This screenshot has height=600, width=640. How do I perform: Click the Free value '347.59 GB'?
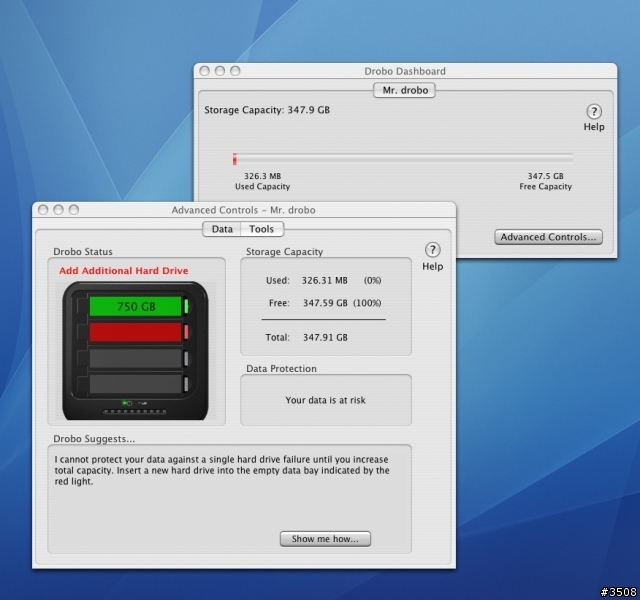point(325,303)
